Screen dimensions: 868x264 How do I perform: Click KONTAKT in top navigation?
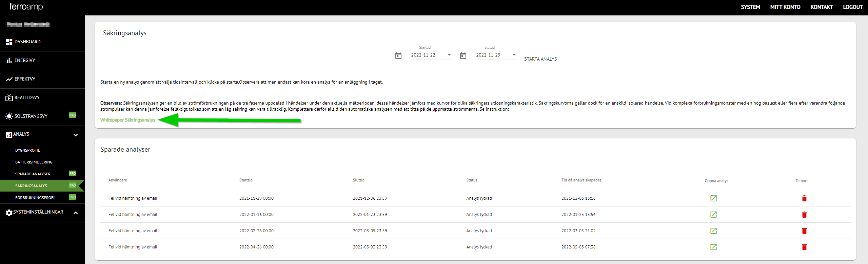pos(822,7)
